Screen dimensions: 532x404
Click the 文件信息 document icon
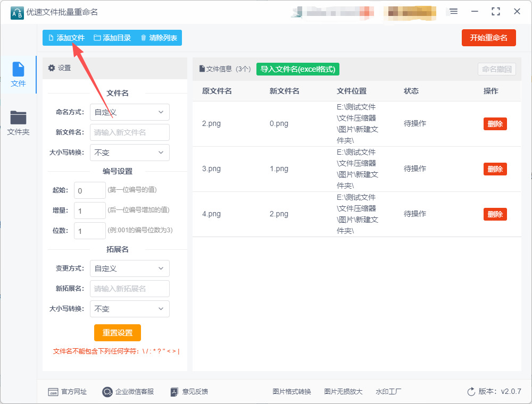tap(202, 69)
